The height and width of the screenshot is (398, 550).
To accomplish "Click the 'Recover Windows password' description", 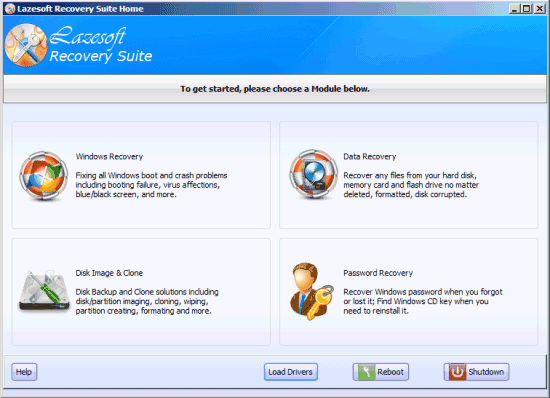I will [423, 301].
